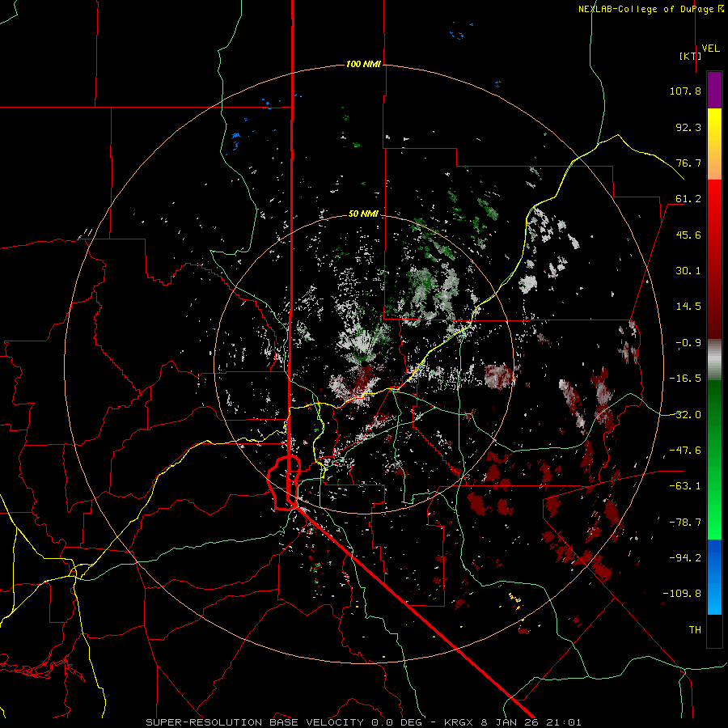
Task: Click the blue segment of the color bar
Action: [714, 577]
